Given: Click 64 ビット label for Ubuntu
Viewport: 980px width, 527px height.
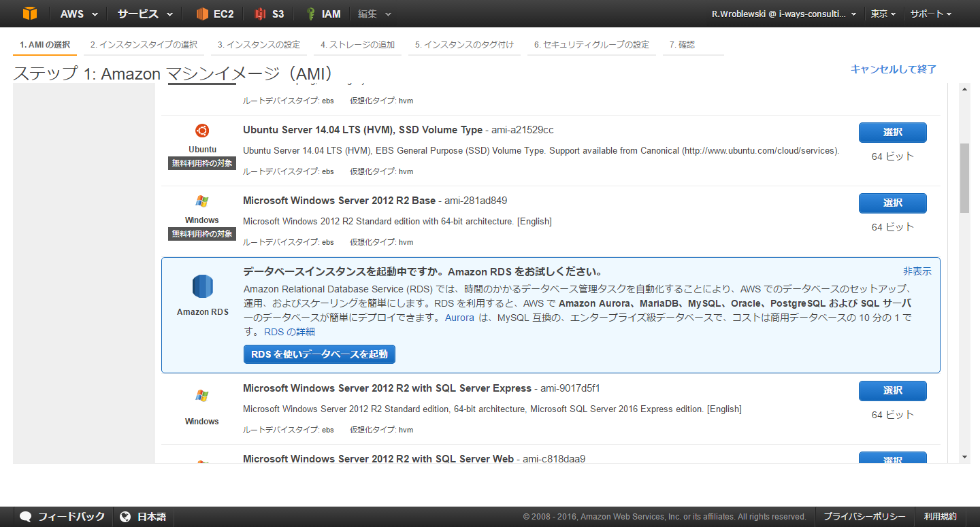Looking at the screenshot, I should tap(893, 156).
